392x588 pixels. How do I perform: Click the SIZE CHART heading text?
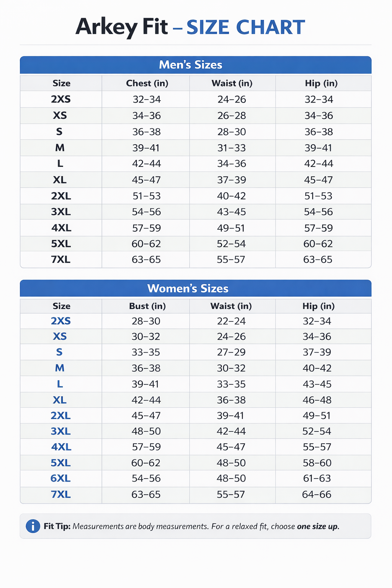[x=245, y=28]
